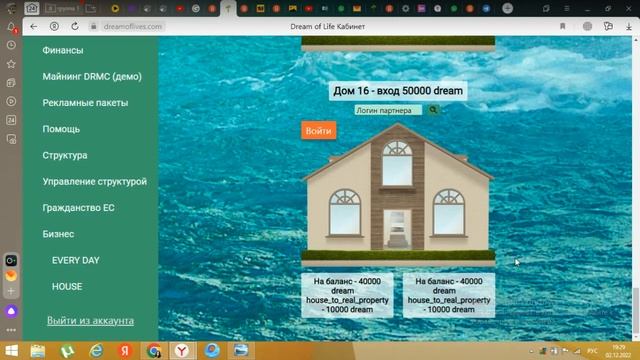Select the active dreamoflives browser tab
This screenshot has height=360, width=640.
click(228, 8)
